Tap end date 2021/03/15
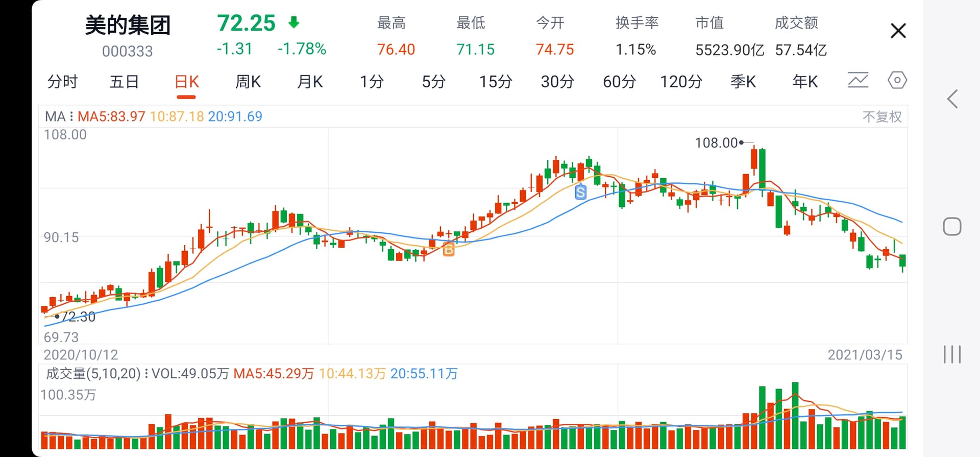Image resolution: width=980 pixels, height=457 pixels. click(865, 355)
